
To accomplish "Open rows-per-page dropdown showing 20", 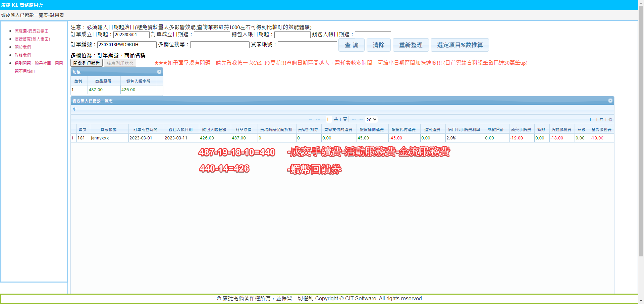I will 371,120.
